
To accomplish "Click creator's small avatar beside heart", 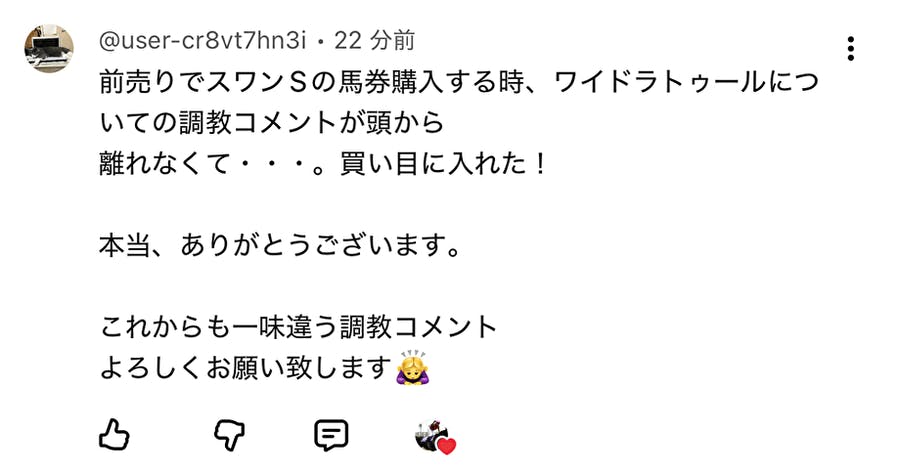I will tap(429, 433).
